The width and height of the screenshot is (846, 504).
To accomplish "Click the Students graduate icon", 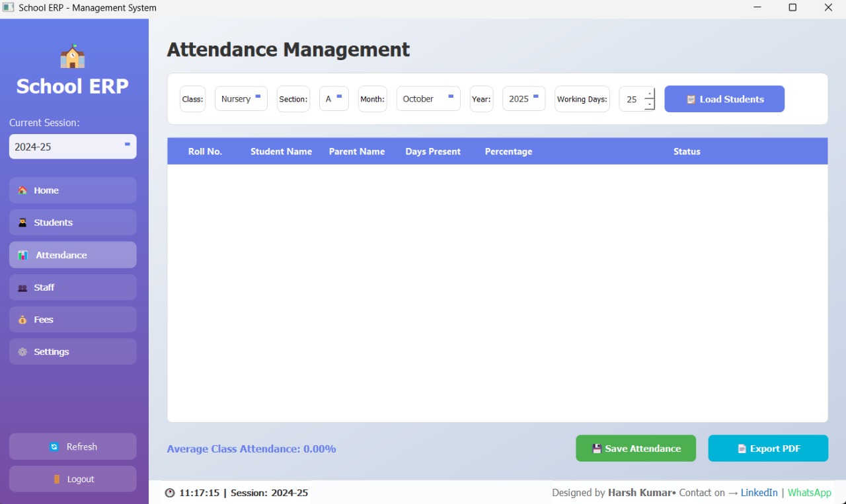I will (x=22, y=223).
